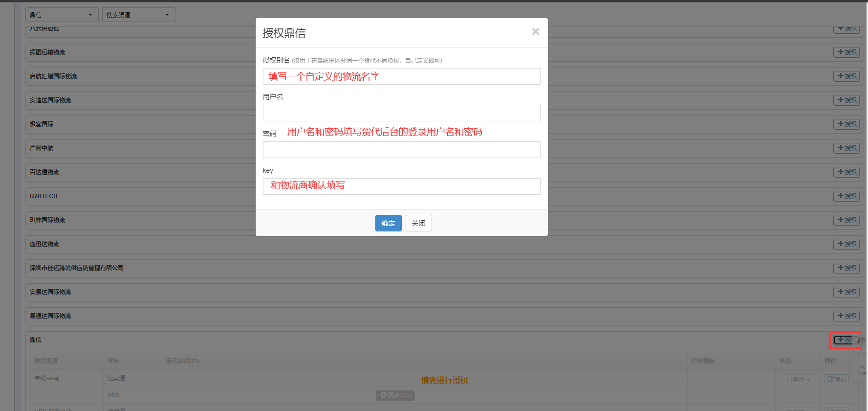The image size is (868, 411).
Task: Select the 深圳市佳运跨境供应链管理有限公司 row
Action: click(445, 268)
